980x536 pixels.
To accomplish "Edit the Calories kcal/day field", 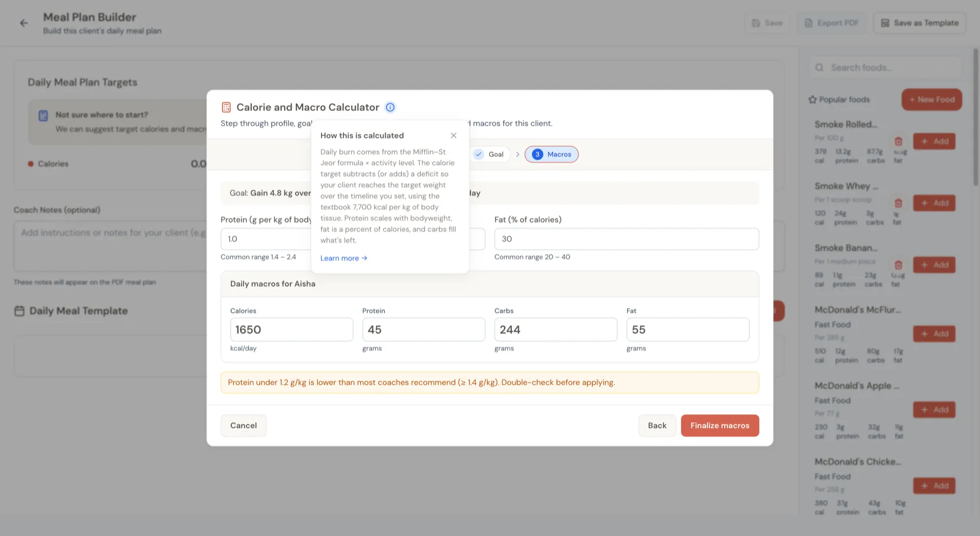I will pyautogui.click(x=292, y=329).
